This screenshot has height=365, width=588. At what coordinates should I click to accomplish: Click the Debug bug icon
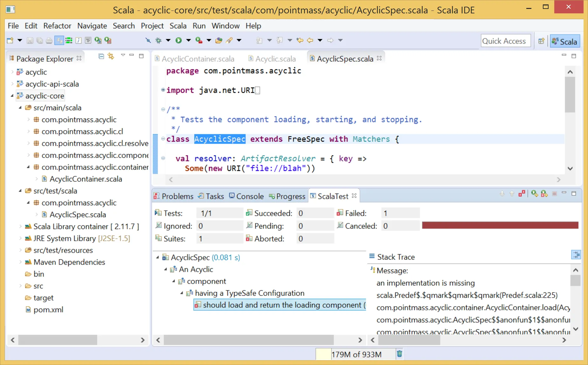[158, 40]
